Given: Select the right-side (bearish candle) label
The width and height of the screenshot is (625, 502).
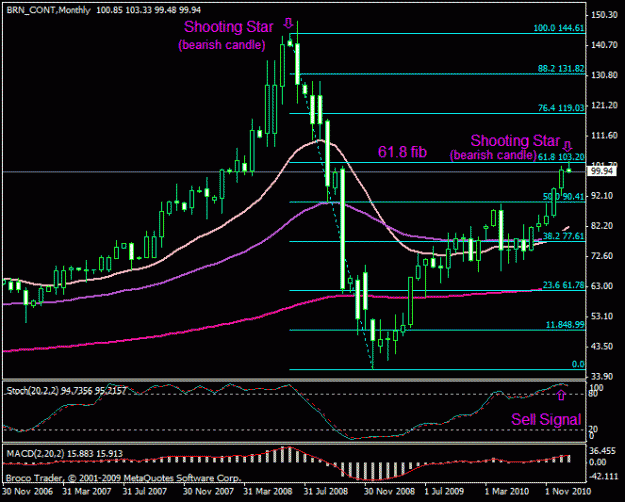Looking at the screenshot, I should click(x=493, y=155).
